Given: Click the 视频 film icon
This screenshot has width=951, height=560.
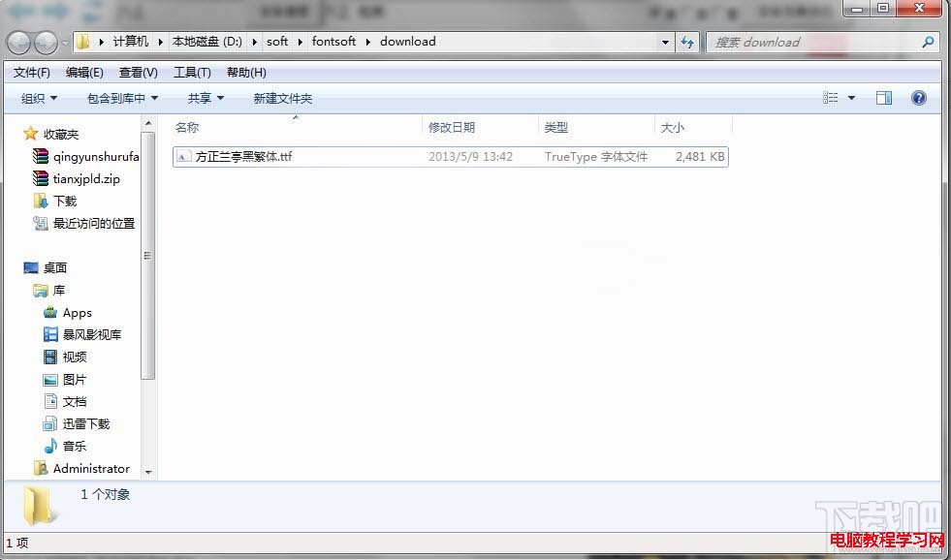Looking at the screenshot, I should tap(50, 357).
